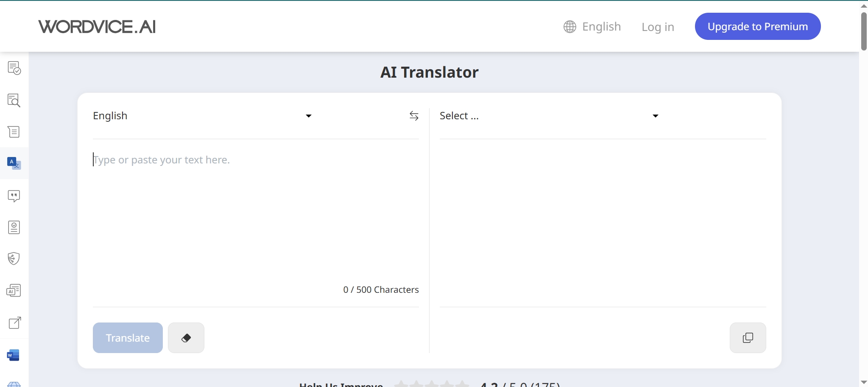Viewport: 868px width, 387px height.
Task: Open the AI detector sidebar icon
Action: tap(14, 291)
